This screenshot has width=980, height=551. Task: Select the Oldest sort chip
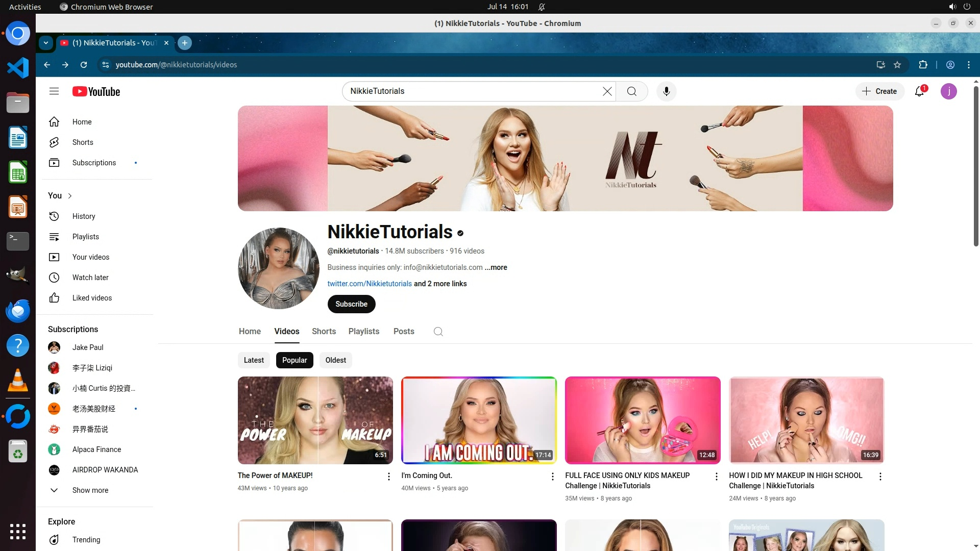point(335,360)
